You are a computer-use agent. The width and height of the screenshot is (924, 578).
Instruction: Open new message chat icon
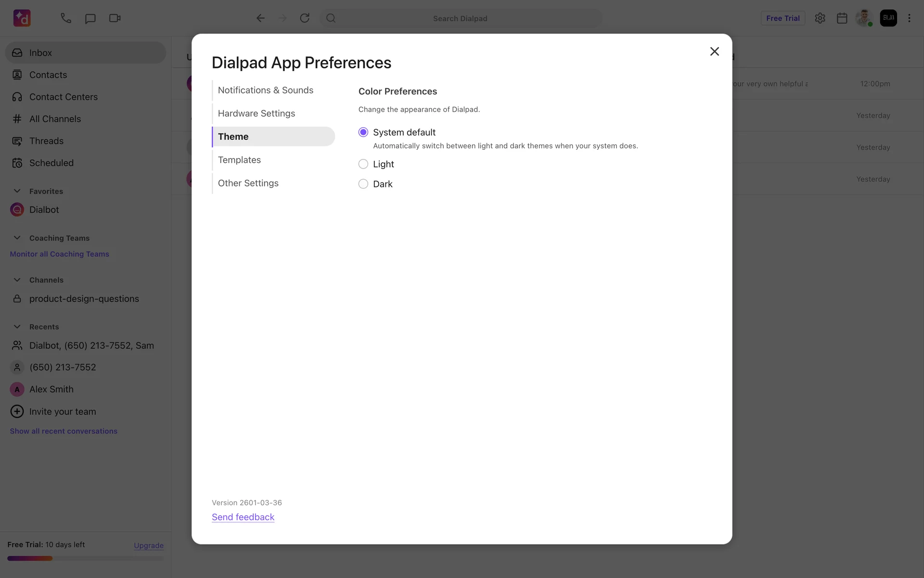90,18
